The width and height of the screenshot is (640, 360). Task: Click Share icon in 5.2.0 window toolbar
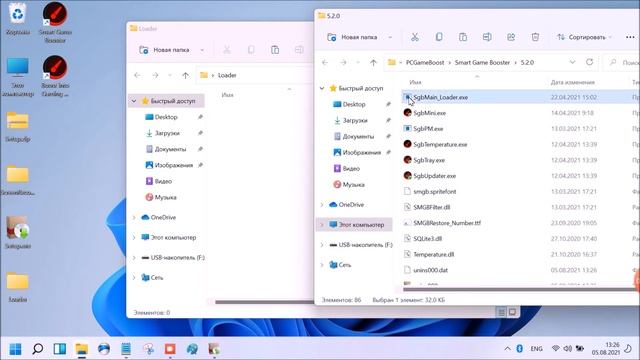coord(511,37)
